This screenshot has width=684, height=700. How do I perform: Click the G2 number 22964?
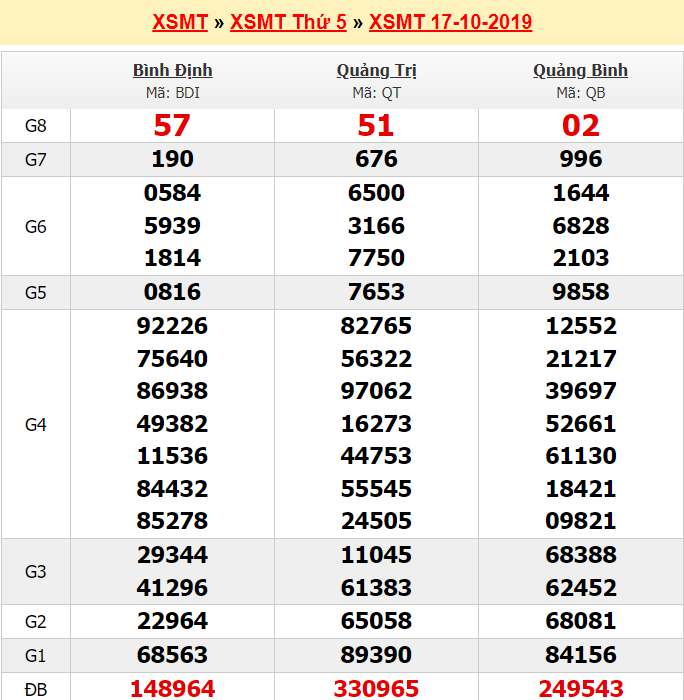point(172,621)
